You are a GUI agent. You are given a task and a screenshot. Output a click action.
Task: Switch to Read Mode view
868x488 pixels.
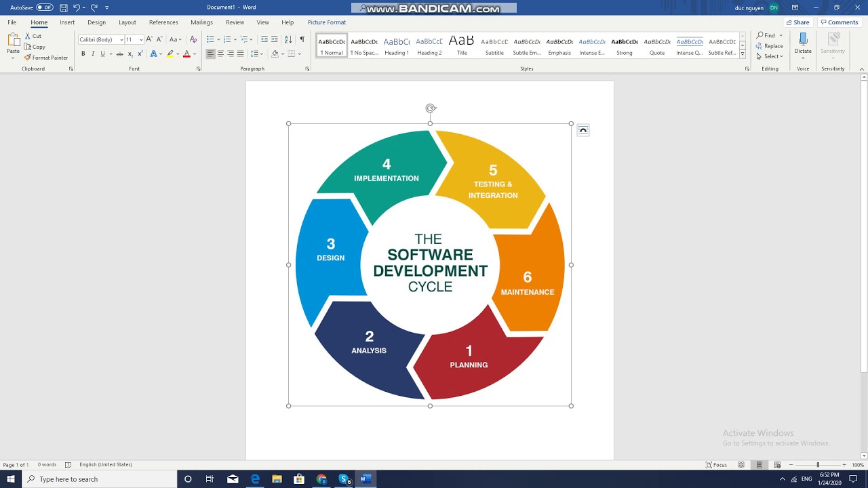(x=741, y=465)
